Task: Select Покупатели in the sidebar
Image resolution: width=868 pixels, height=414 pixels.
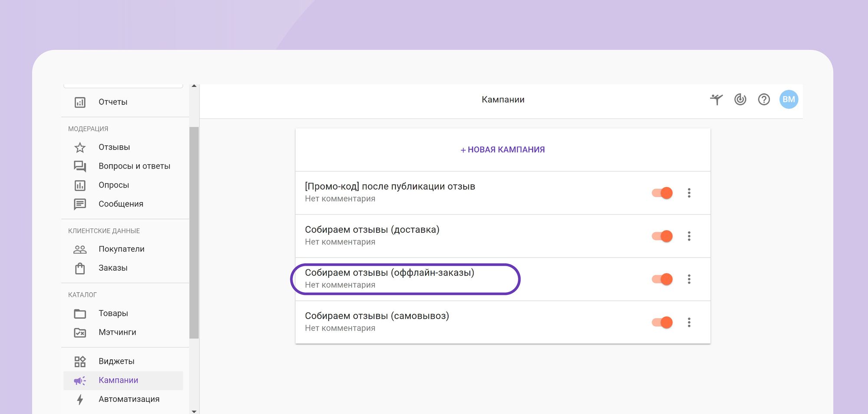Action: pyautogui.click(x=121, y=249)
